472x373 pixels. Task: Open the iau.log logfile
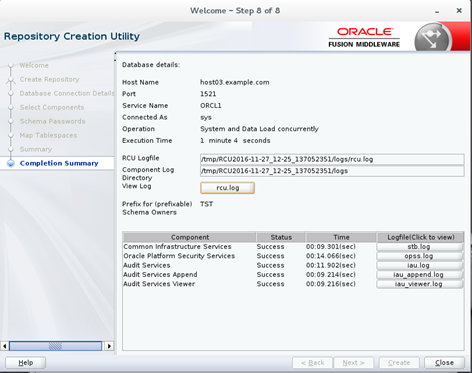(x=420, y=265)
